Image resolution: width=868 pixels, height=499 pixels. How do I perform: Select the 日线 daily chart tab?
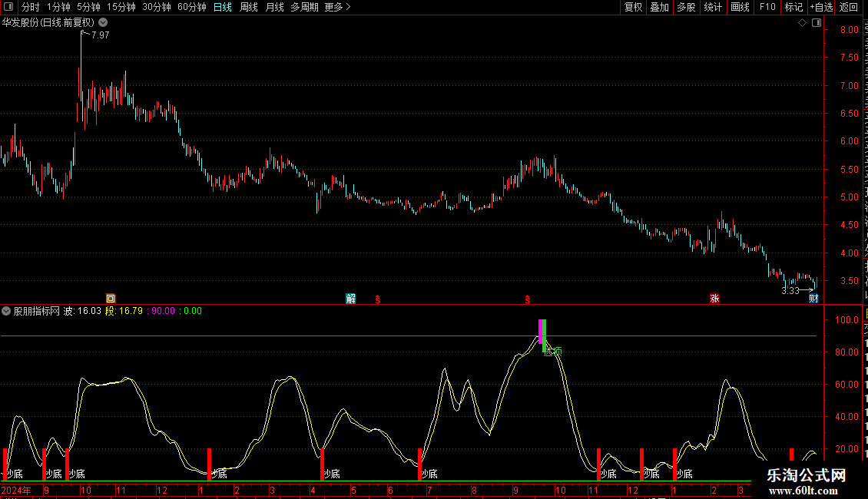pos(223,7)
